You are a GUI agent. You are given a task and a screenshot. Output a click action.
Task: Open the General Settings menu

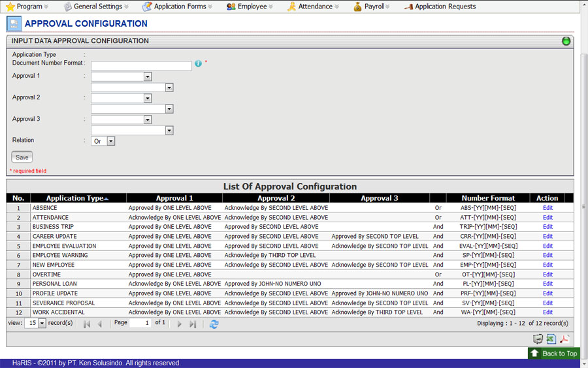pyautogui.click(x=97, y=7)
